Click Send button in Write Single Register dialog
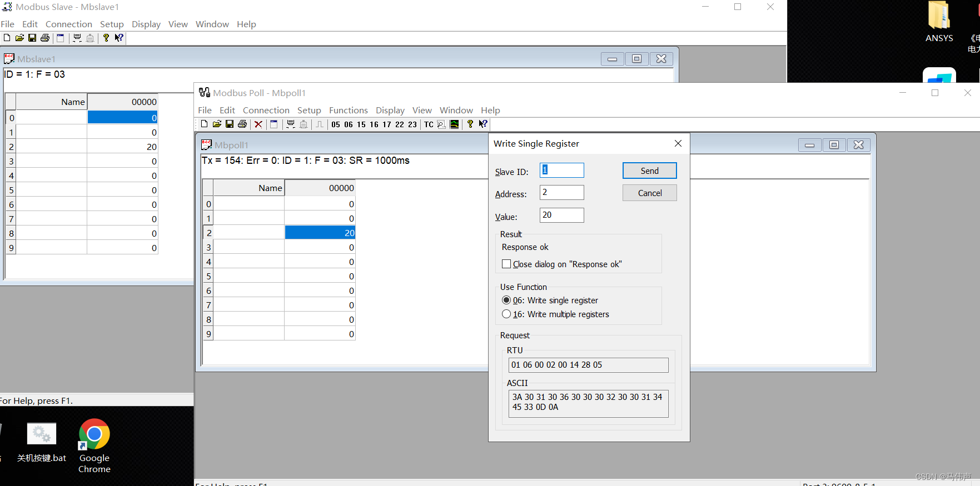980x486 pixels. coord(649,171)
